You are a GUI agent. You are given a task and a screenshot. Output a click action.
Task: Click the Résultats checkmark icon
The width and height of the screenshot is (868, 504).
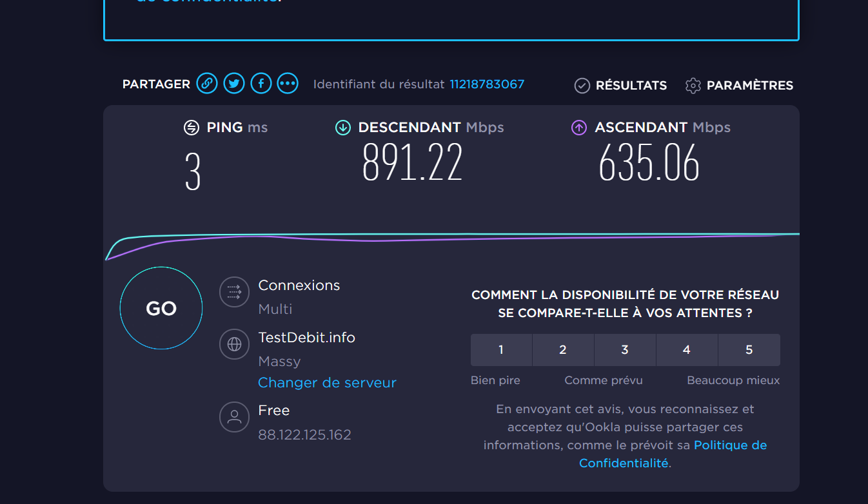(582, 86)
